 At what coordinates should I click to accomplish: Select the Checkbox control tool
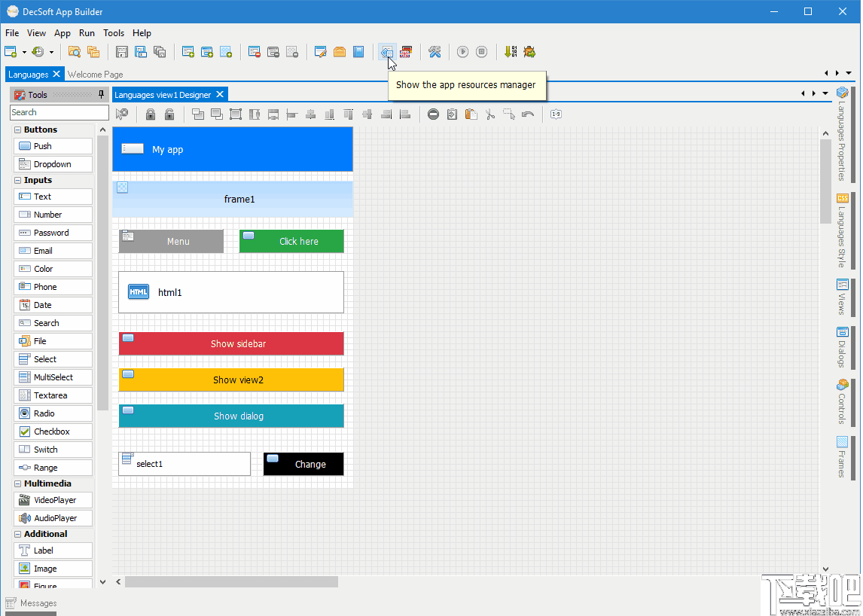53,432
